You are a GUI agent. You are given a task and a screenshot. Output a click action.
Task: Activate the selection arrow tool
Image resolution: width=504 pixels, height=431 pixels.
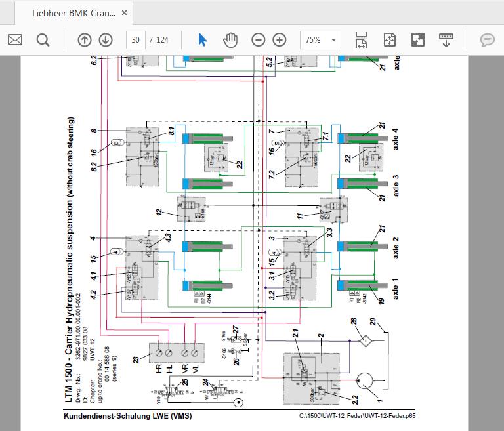pos(202,40)
